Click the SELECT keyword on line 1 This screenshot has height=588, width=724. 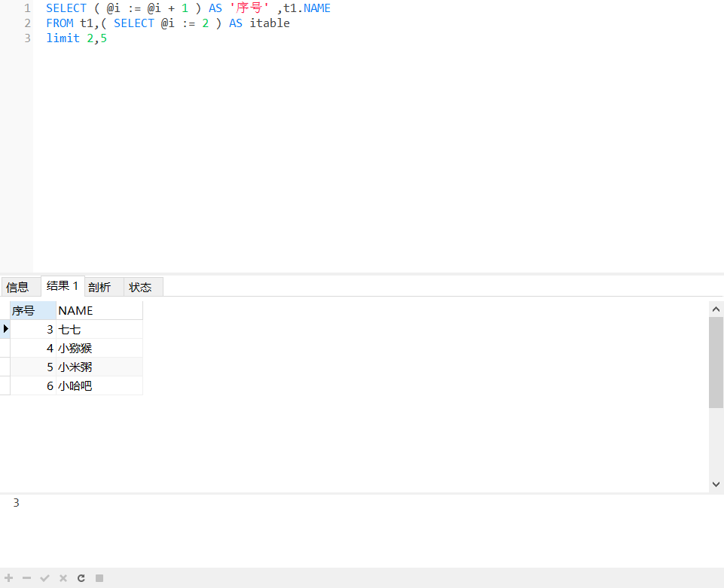tap(66, 8)
